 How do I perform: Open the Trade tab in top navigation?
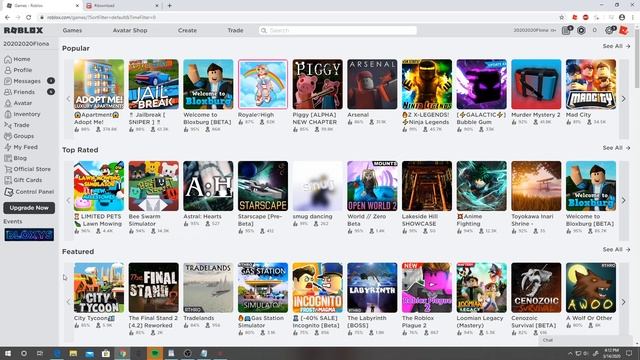[x=236, y=31]
